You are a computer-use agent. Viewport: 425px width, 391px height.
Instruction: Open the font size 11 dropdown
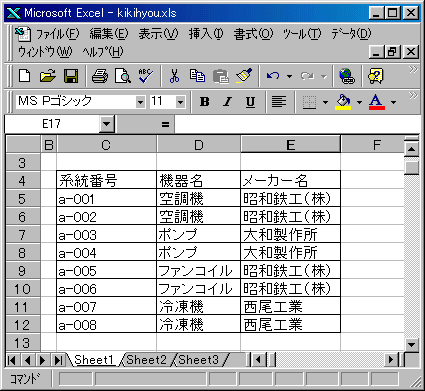180,102
